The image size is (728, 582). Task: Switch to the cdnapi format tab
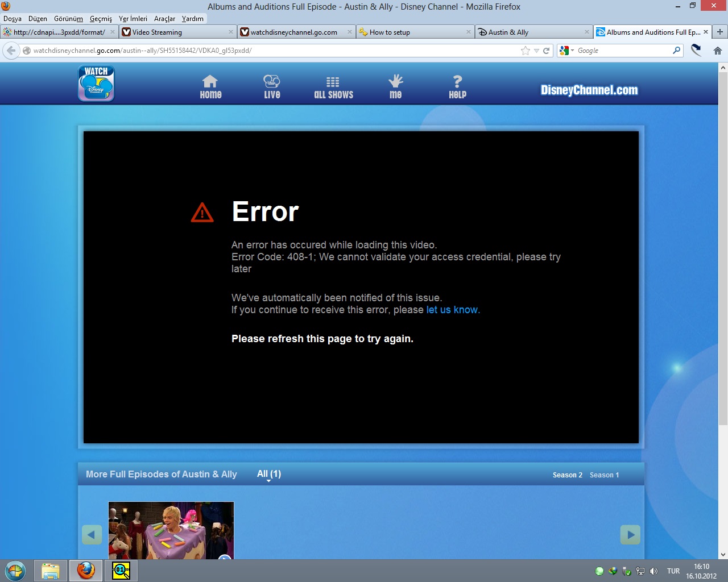point(59,32)
